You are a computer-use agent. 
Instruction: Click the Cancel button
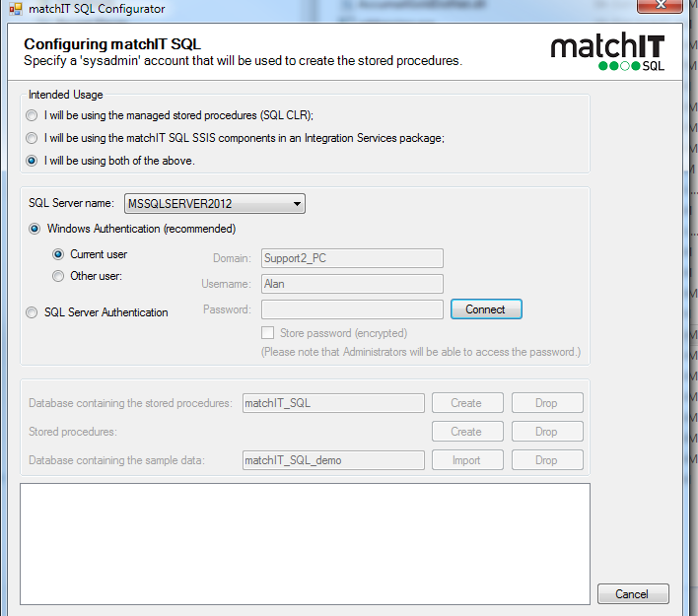[x=633, y=594]
